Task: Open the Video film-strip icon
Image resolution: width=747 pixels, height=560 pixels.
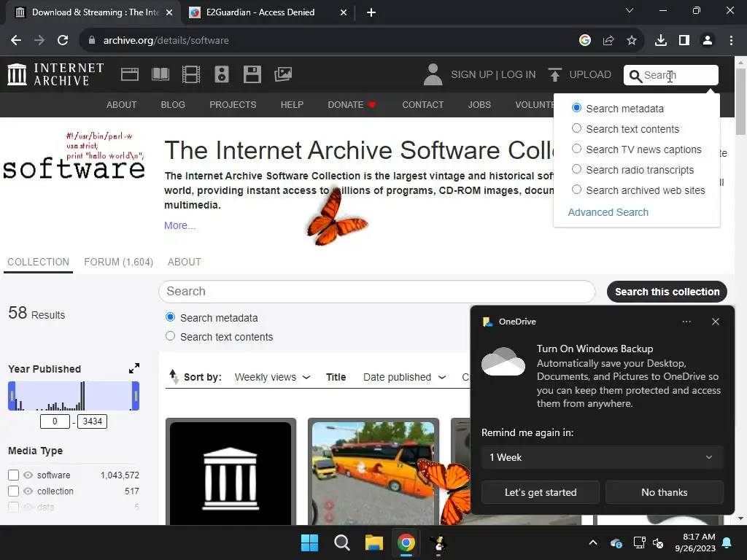Action: click(191, 74)
